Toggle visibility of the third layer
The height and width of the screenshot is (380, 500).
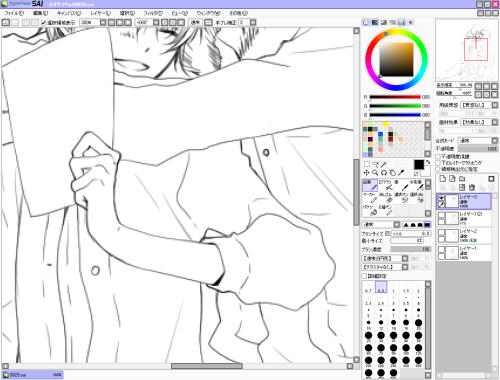[x=441, y=232]
